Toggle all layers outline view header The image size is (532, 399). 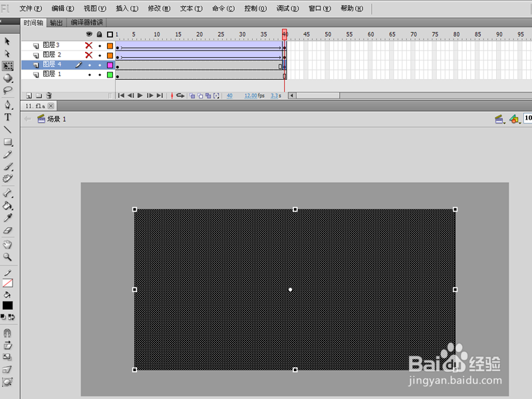click(110, 35)
